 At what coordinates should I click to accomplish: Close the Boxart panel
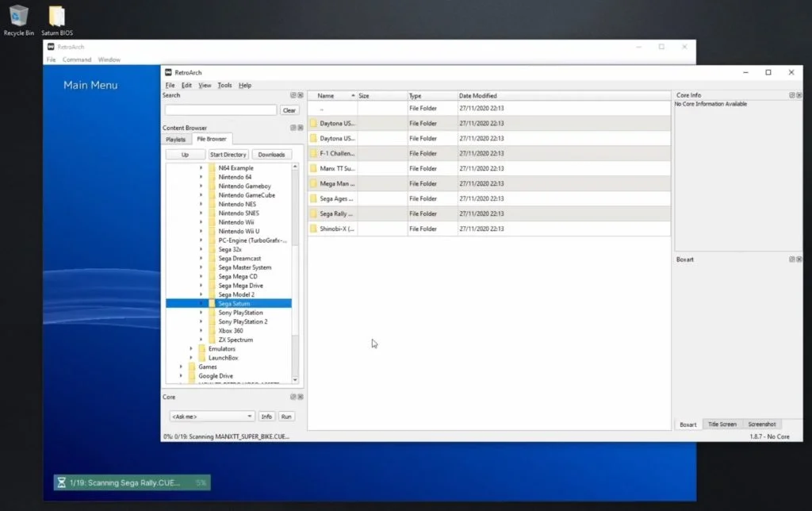click(x=799, y=259)
